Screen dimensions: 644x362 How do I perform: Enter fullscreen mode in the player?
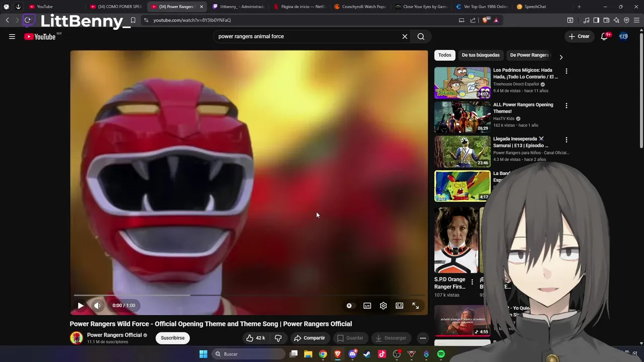click(x=416, y=305)
